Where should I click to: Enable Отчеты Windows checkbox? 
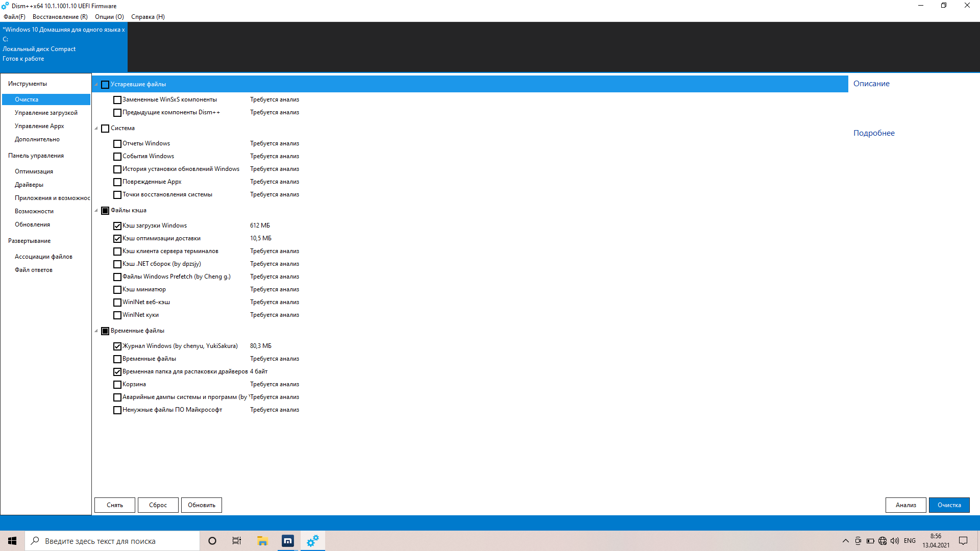click(117, 144)
